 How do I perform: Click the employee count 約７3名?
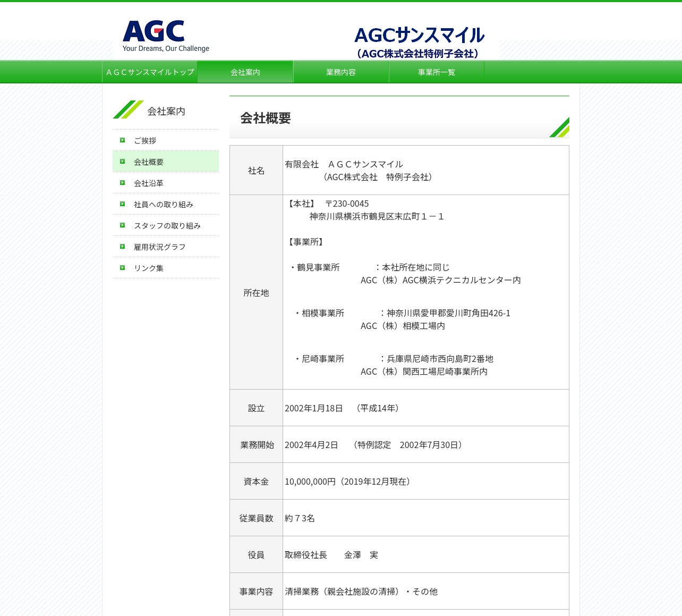click(x=300, y=518)
